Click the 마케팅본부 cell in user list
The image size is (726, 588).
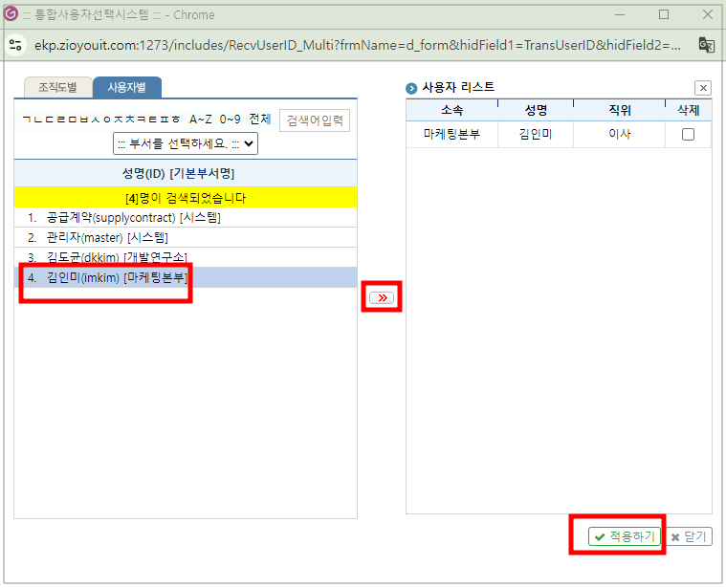[451, 134]
